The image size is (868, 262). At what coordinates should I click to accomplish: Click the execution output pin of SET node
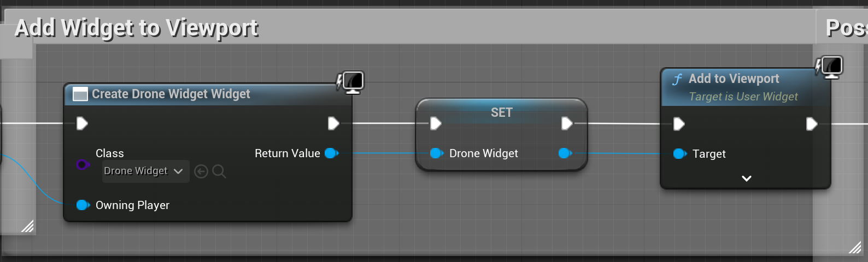click(567, 124)
